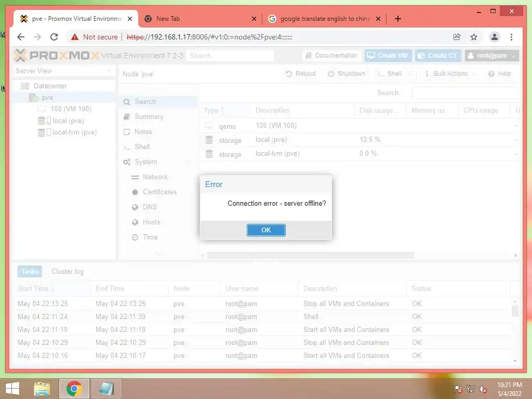Go back with the browser back arrow

click(21, 37)
